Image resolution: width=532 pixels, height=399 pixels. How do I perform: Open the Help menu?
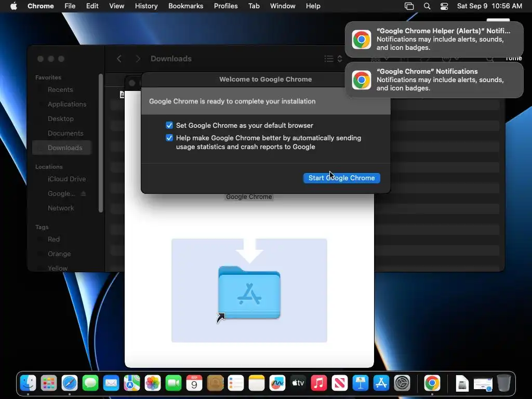coord(313,6)
